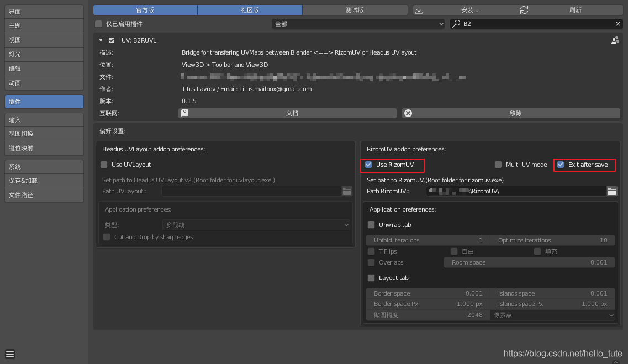Toggle Cut and Drop by sharp edges
The image size is (628, 364).
pos(107,237)
